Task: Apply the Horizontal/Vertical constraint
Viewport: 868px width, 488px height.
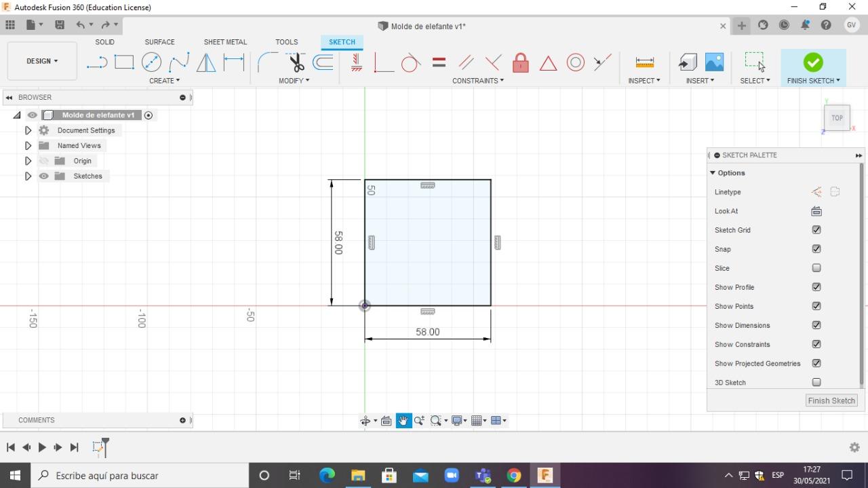Action: 357,62
